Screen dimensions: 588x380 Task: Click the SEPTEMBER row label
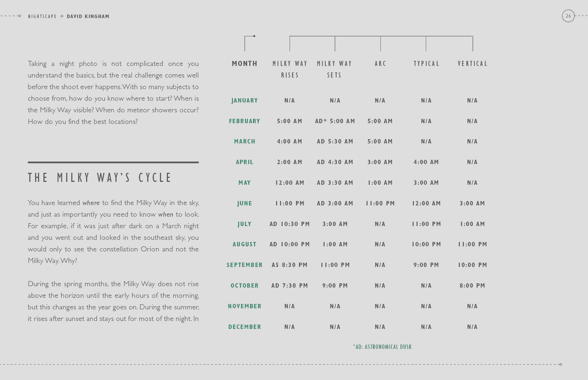coord(245,265)
